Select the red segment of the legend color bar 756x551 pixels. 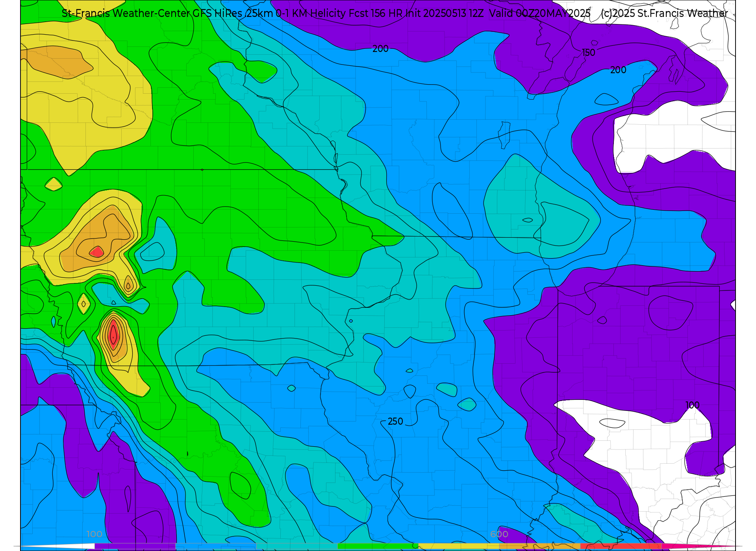[x=621, y=546]
